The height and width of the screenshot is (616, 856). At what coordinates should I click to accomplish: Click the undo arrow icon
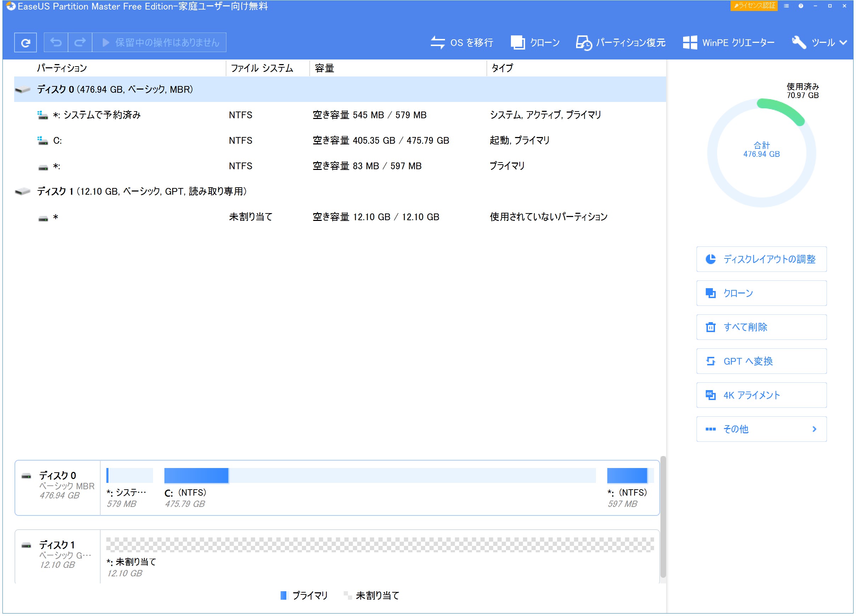point(56,42)
